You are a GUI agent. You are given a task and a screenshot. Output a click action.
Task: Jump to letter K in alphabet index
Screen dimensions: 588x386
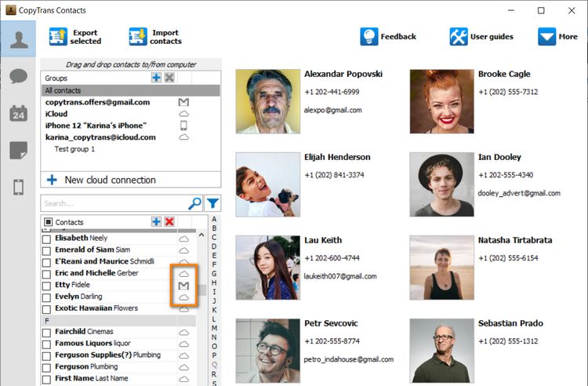pos(214,310)
